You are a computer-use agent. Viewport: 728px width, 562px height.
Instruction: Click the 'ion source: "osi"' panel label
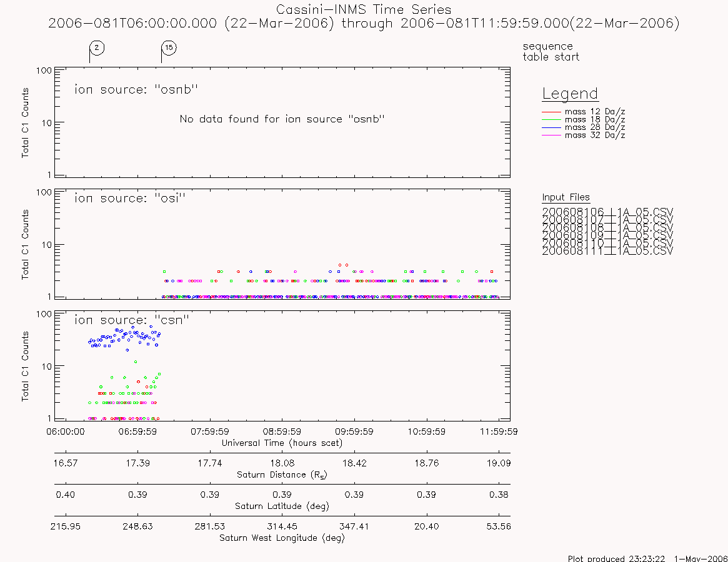tap(130, 198)
